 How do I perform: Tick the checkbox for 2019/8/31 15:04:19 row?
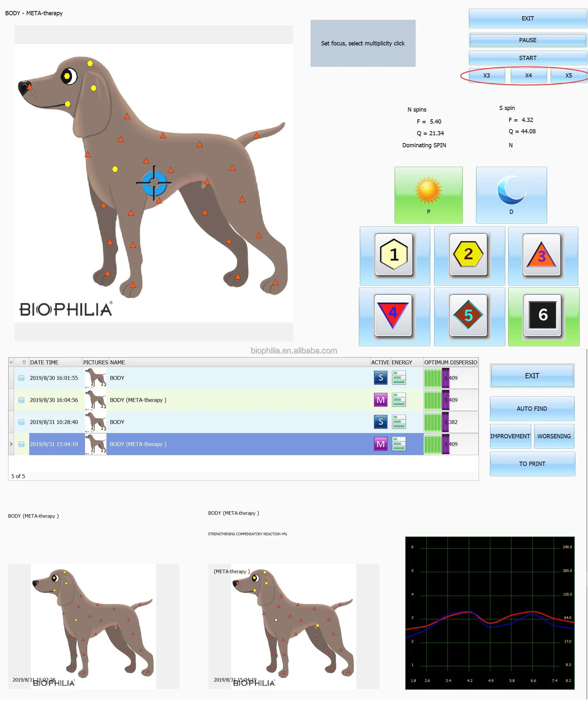(x=21, y=444)
